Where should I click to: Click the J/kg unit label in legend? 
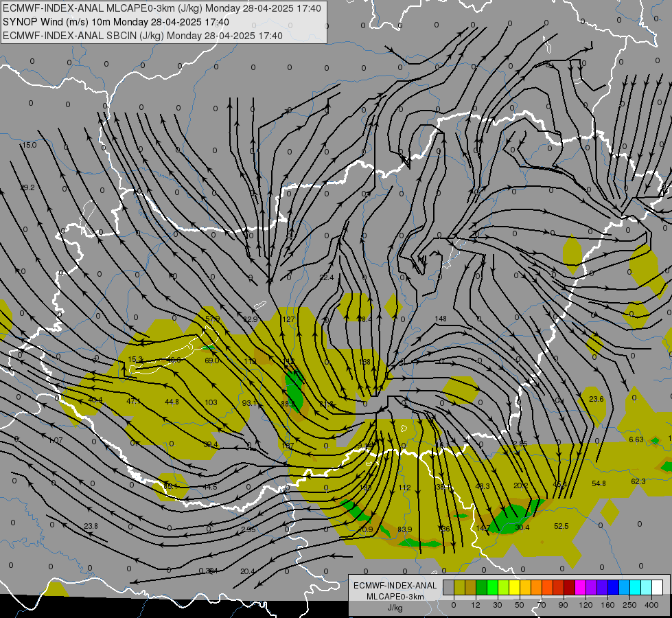coord(395,608)
